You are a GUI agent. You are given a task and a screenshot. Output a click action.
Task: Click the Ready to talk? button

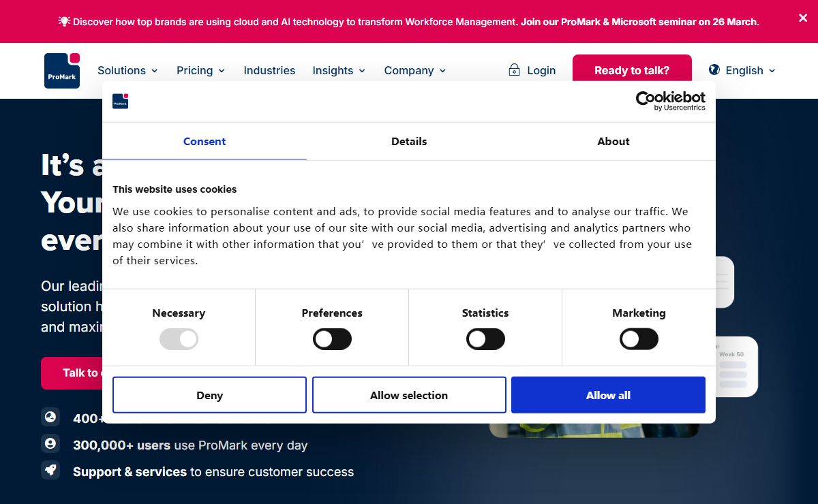[x=632, y=70]
